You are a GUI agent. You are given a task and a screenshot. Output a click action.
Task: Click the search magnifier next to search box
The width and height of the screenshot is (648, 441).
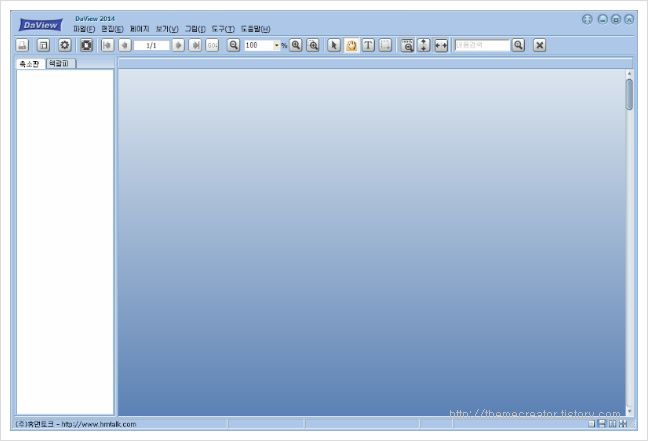pyautogui.click(x=518, y=45)
